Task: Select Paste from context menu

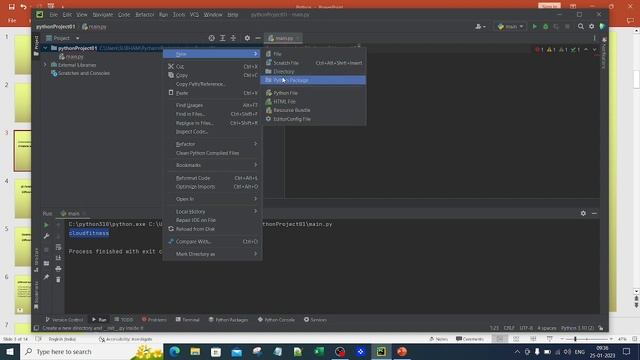Action: tap(212, 93)
